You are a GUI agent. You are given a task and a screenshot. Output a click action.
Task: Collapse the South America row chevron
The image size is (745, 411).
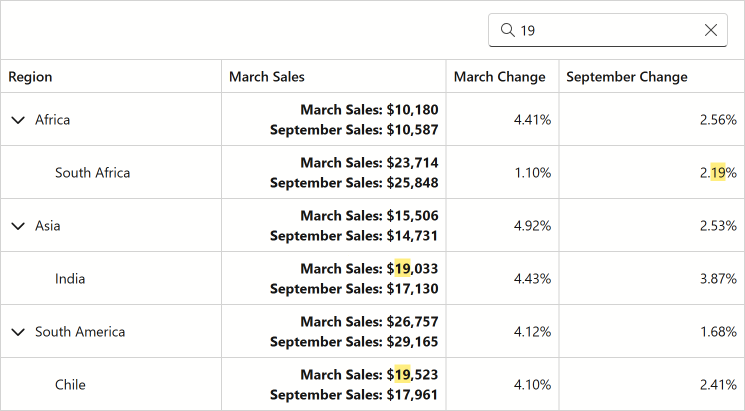18,332
